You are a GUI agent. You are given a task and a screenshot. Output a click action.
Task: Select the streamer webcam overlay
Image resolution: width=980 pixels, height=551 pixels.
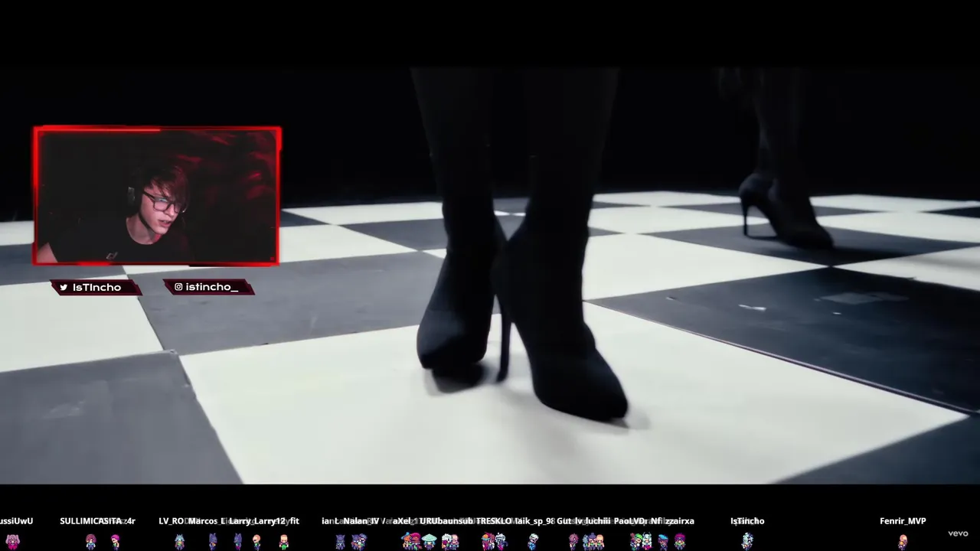click(x=157, y=196)
